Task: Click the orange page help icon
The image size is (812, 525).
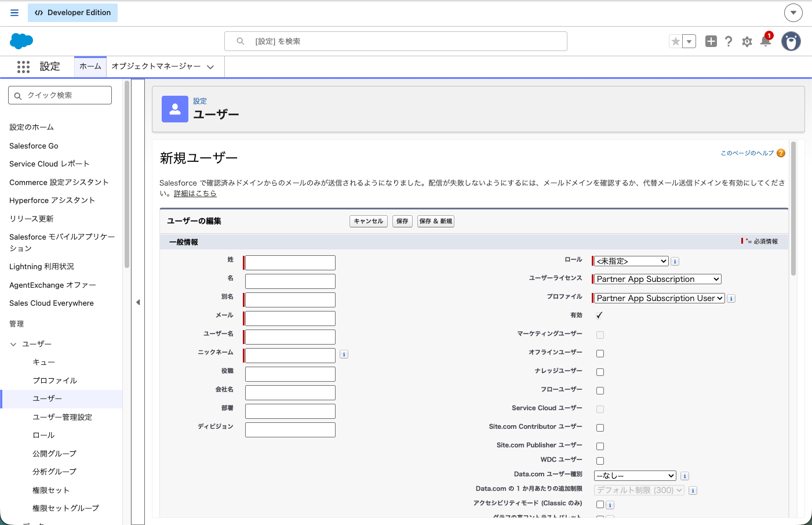Action: tap(781, 153)
